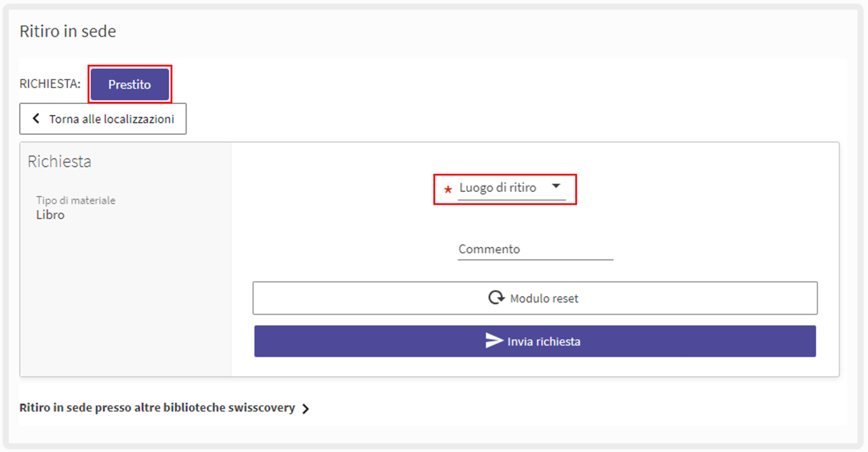
Task: Click the paper plane send icon
Action: pos(494,341)
